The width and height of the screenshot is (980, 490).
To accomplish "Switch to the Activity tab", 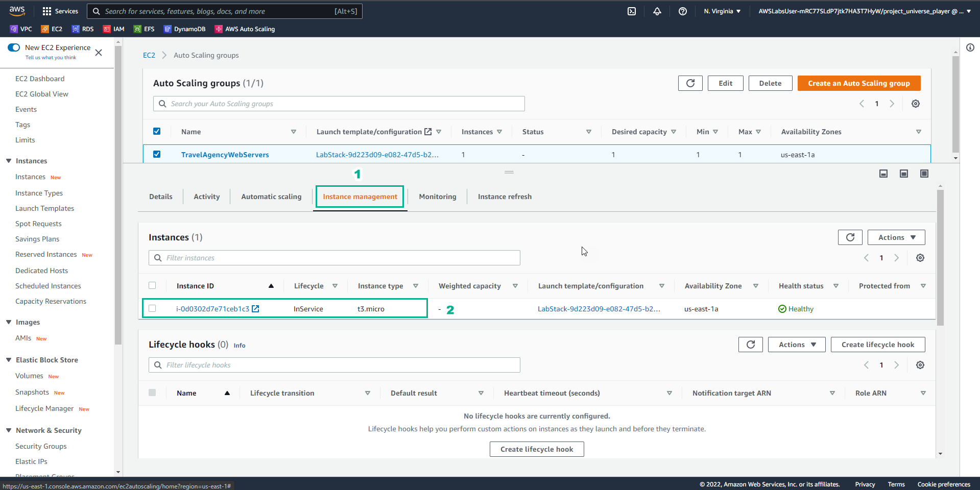I will [x=207, y=197].
